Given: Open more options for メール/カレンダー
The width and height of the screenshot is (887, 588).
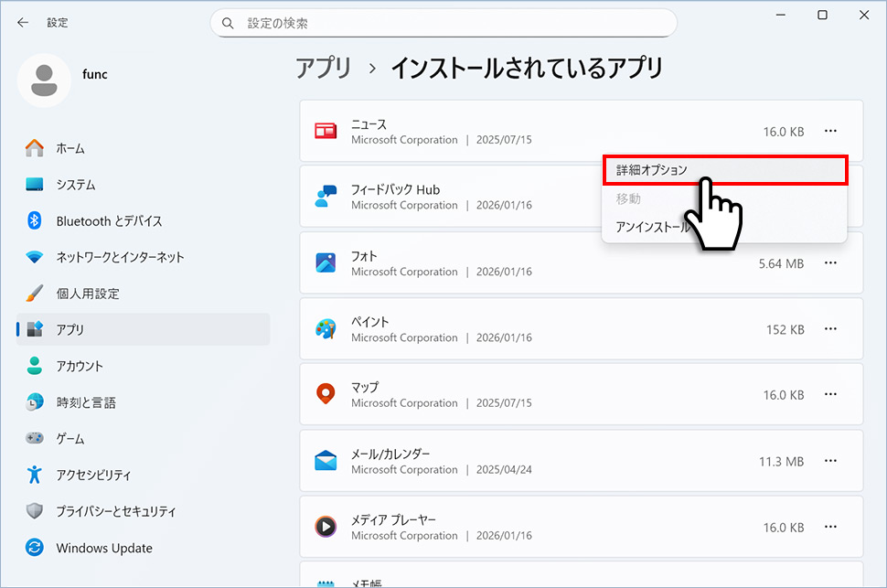Looking at the screenshot, I should [831, 461].
